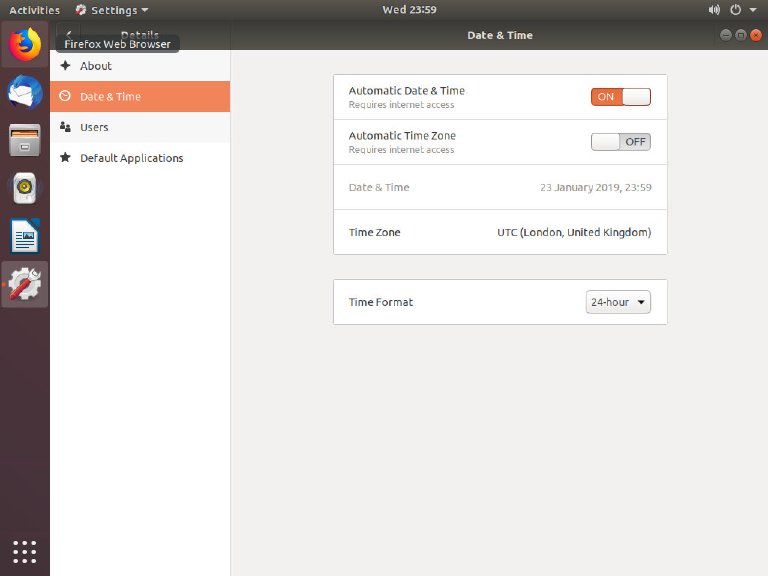Disable Automatic Date & Time switch
This screenshot has width=768, height=576.
(620, 97)
